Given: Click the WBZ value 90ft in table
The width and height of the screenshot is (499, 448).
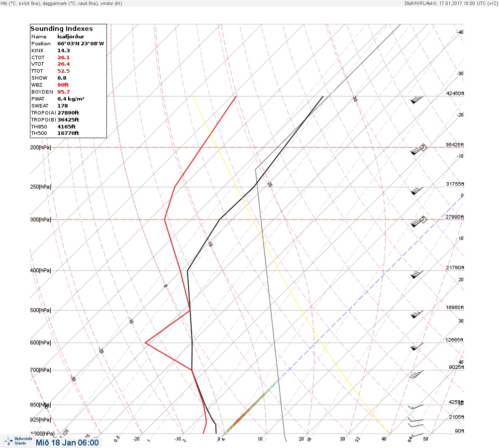Looking at the screenshot, I should pyautogui.click(x=63, y=85).
